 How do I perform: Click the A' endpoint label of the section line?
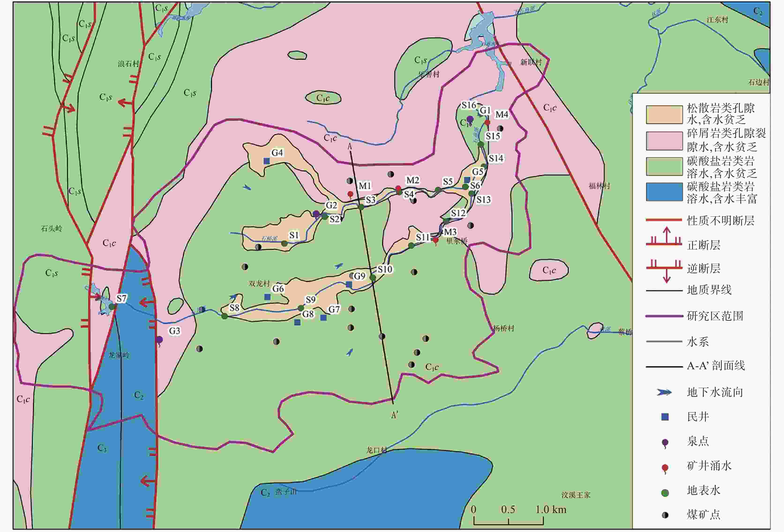(394, 415)
